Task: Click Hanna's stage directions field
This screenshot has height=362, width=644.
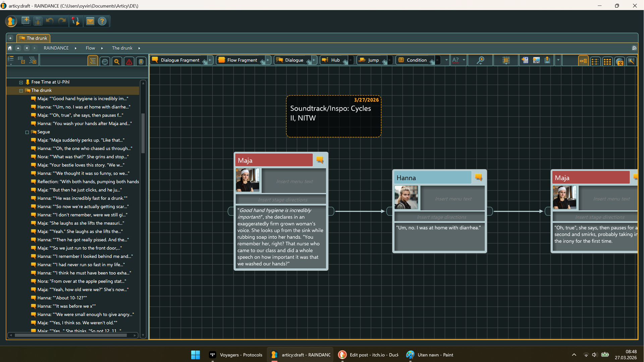Action: click(x=440, y=217)
